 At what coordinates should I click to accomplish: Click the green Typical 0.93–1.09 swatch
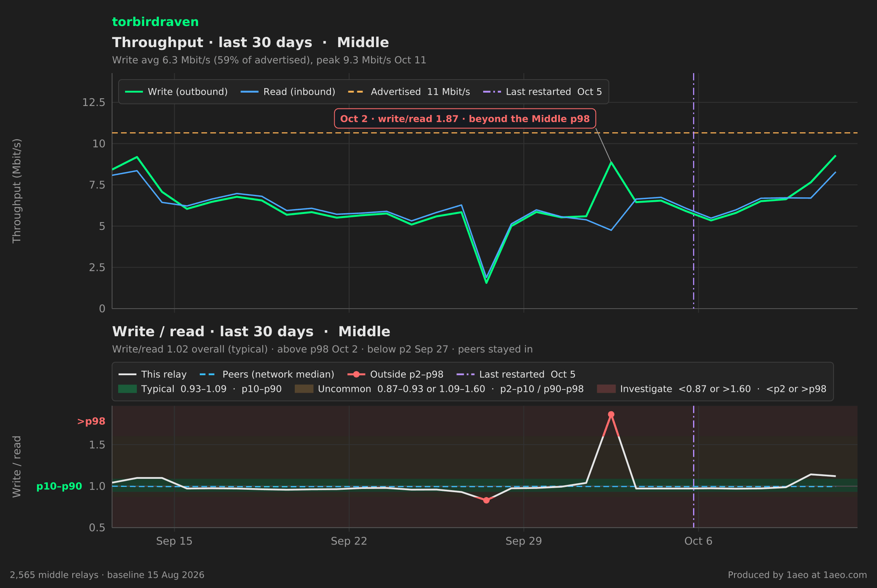pos(127,389)
